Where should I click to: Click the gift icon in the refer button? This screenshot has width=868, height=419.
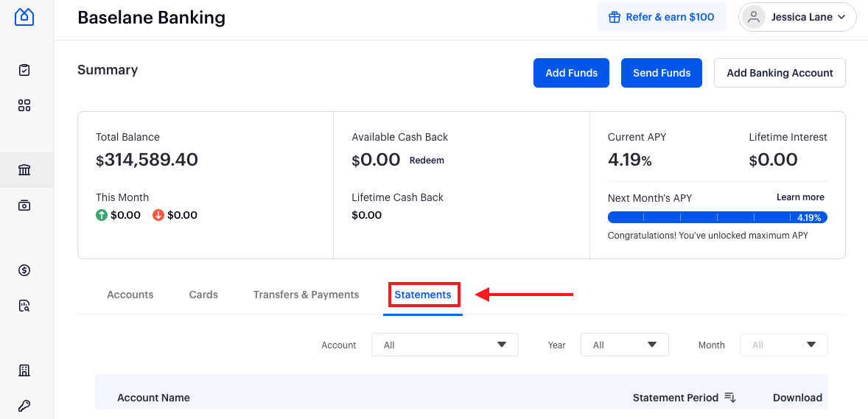(614, 17)
